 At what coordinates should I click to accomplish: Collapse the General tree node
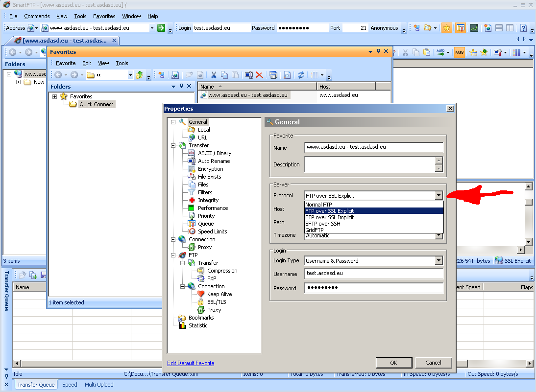[x=173, y=122]
